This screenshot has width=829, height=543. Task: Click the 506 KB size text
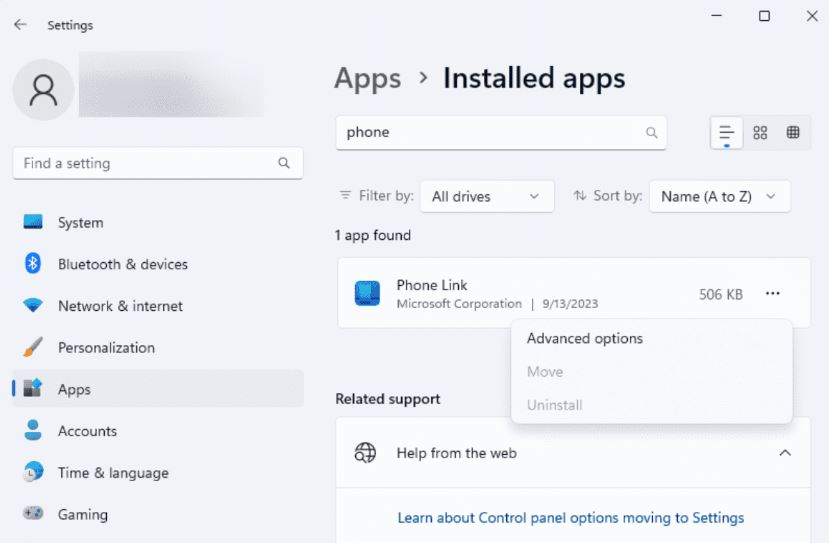(x=721, y=294)
